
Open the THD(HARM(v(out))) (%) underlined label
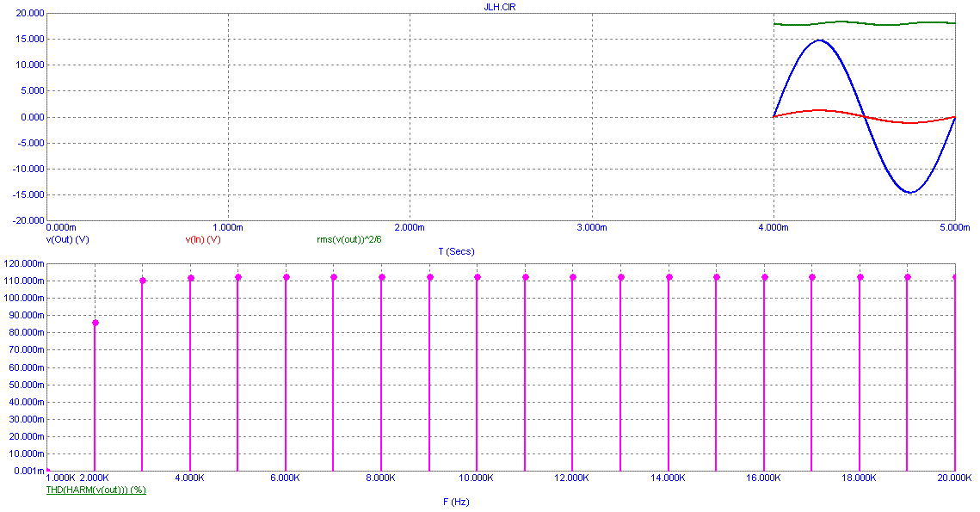click(96, 490)
